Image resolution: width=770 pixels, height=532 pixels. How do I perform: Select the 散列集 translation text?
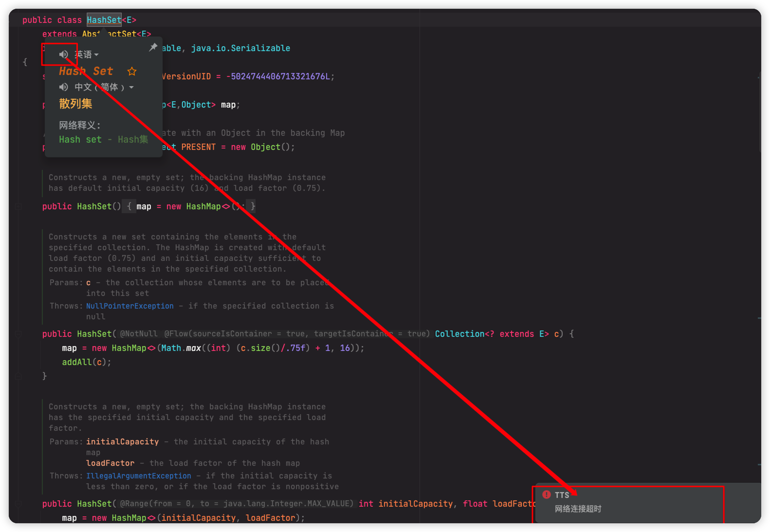[75, 103]
